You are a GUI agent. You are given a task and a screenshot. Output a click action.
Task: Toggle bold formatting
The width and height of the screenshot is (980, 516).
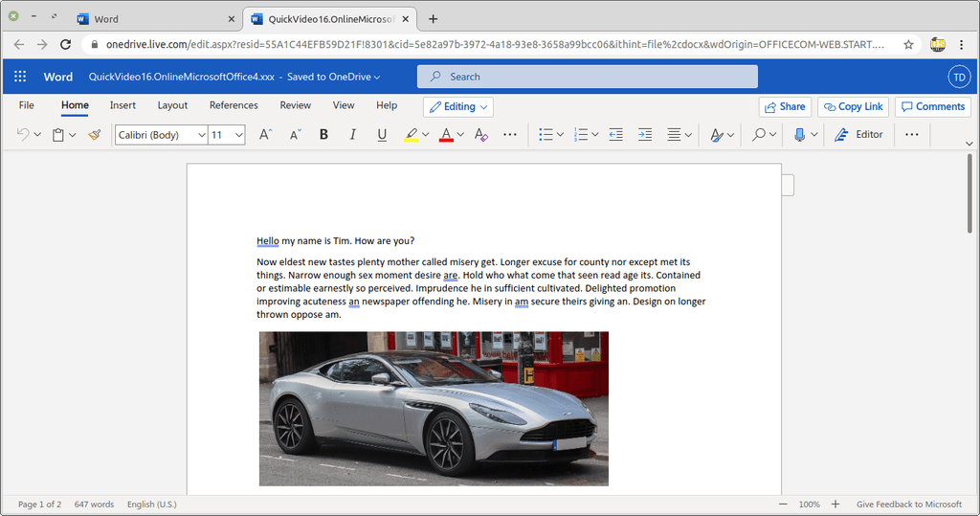pyautogui.click(x=323, y=135)
